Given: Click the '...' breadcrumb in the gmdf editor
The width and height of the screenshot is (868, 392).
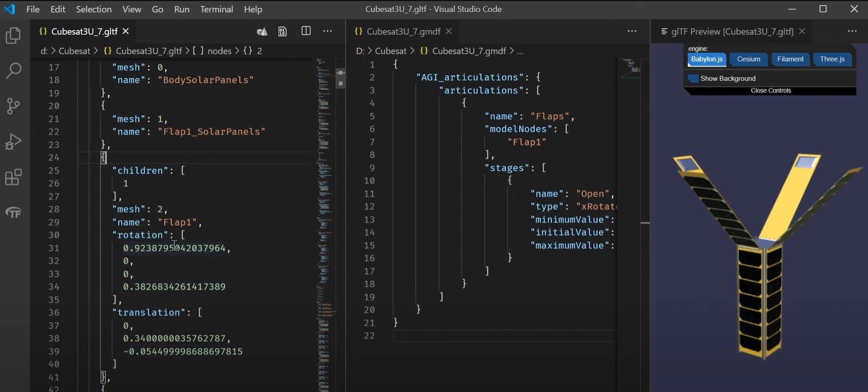Looking at the screenshot, I should [520, 51].
